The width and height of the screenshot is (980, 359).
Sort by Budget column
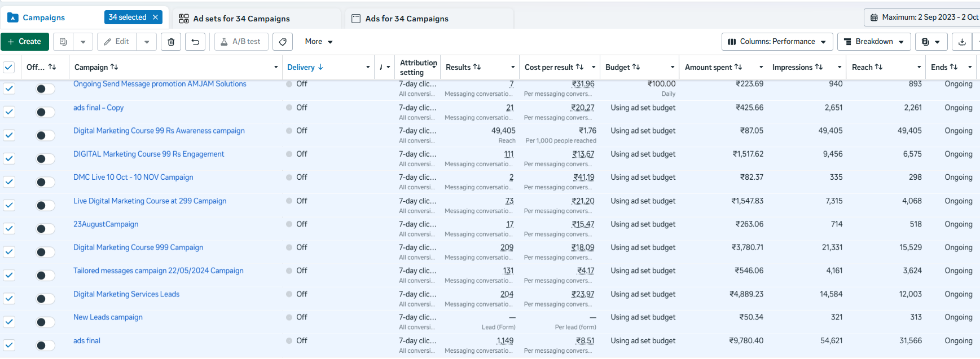coord(622,67)
